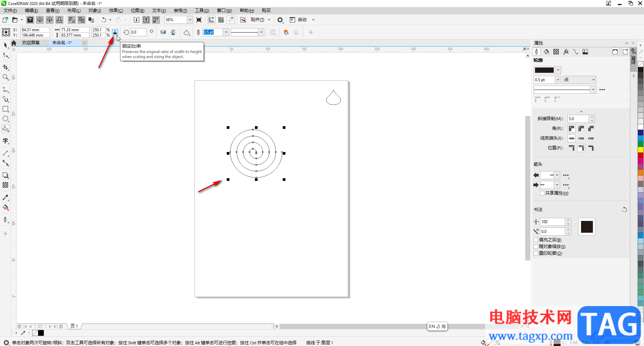Screen dimensions: 644x346
Task: Expand the end arrowhead dropdown
Action: 557,185
